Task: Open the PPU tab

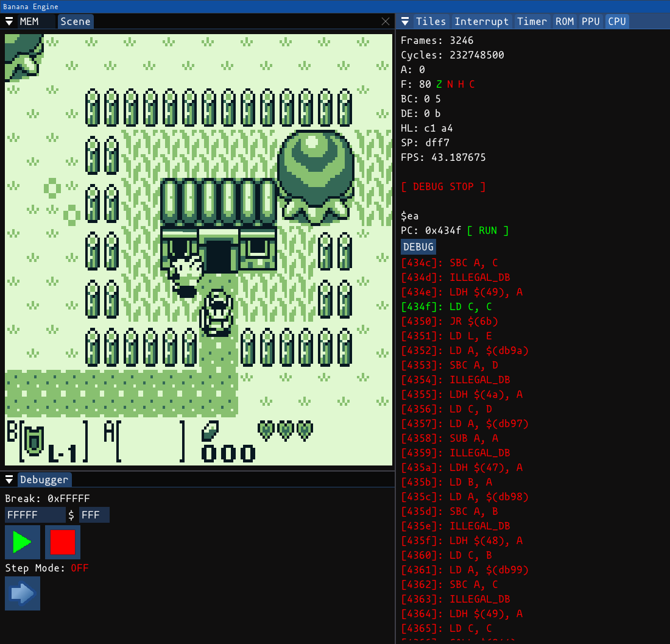Action: [591, 21]
